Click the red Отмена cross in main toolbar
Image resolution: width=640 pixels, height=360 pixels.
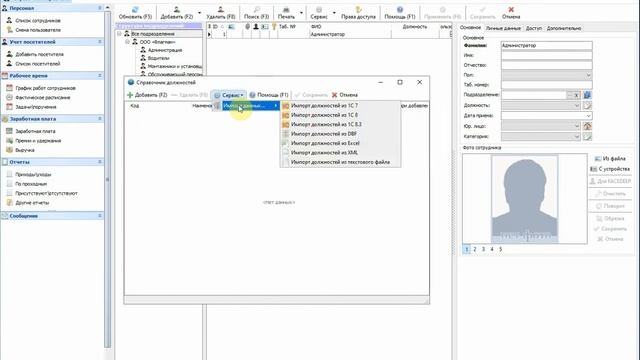tap(511, 10)
